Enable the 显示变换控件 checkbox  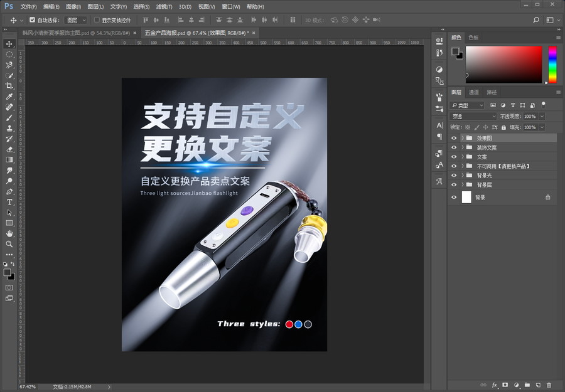click(x=97, y=20)
